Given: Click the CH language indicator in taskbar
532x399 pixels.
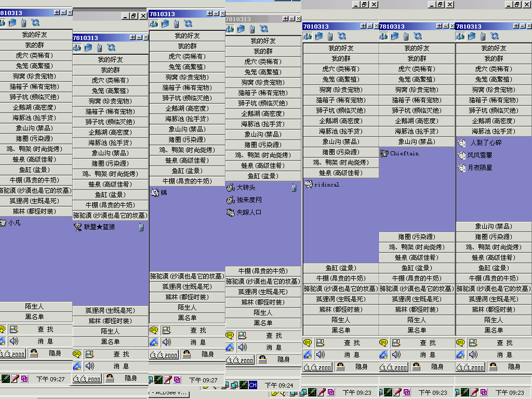Looking at the screenshot, I should (253, 385).
